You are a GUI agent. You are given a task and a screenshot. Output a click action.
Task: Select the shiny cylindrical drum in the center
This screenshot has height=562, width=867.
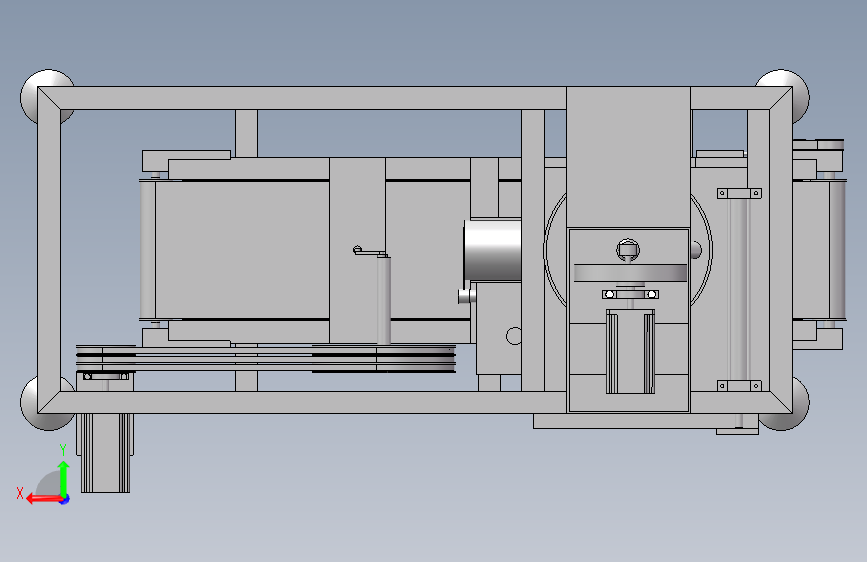click(492, 249)
